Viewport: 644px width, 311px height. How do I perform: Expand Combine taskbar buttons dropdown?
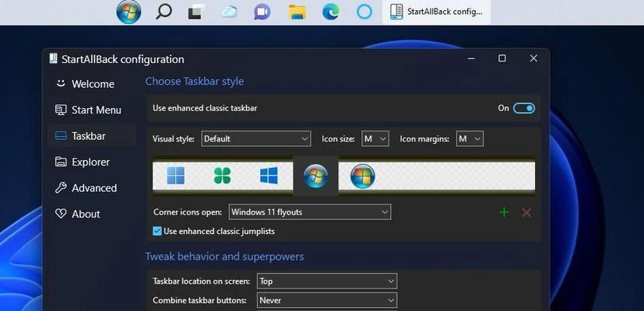click(x=327, y=300)
